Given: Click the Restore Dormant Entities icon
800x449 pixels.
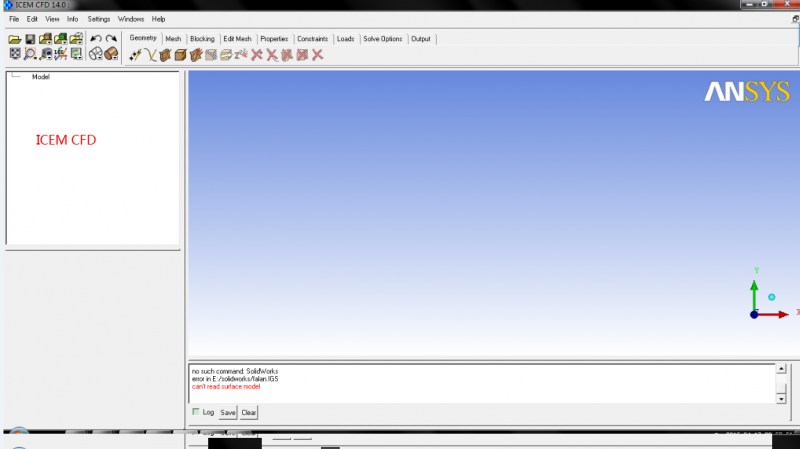Looking at the screenshot, I should point(241,55).
